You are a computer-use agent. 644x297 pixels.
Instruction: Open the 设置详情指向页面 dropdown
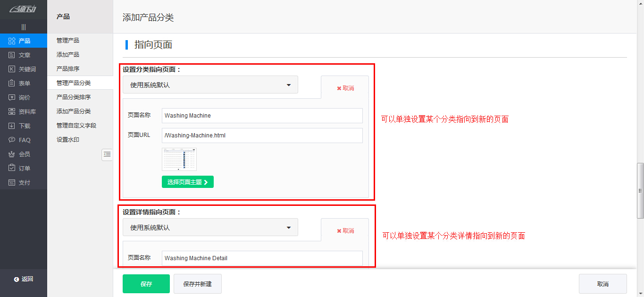tap(210, 228)
